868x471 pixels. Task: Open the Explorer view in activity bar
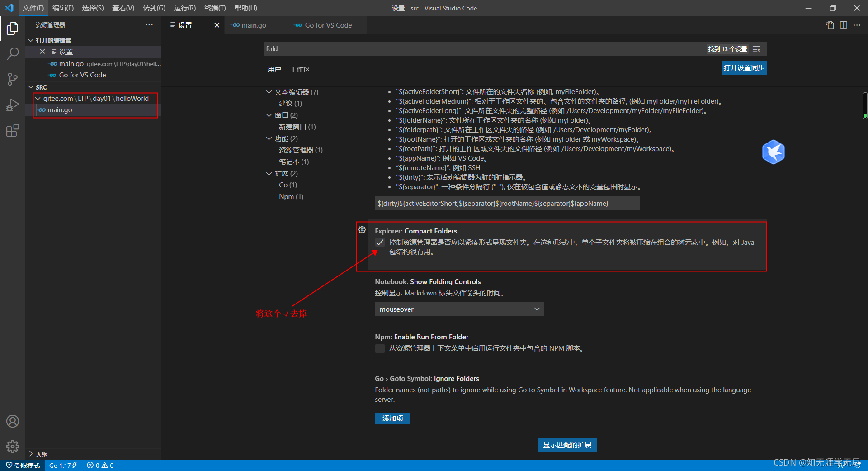13,29
